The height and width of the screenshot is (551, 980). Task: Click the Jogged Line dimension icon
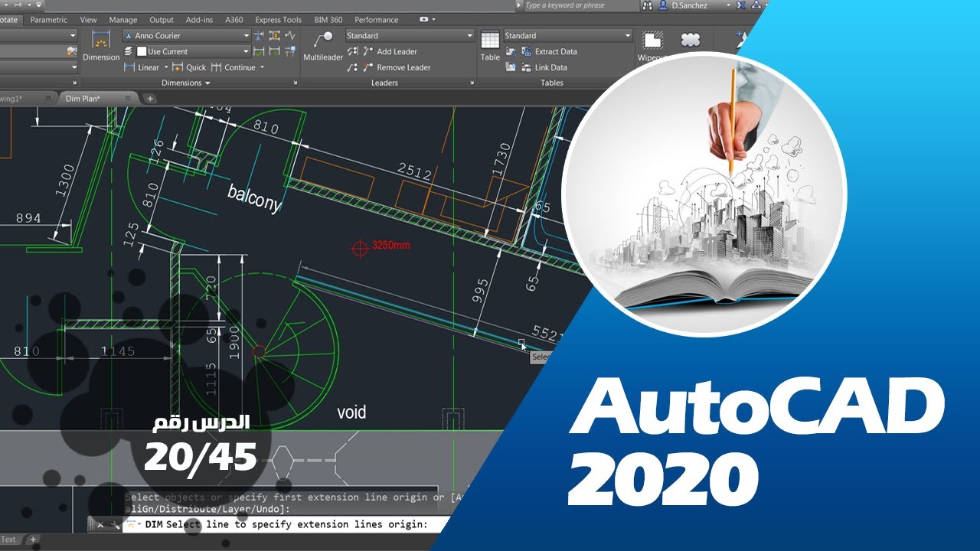289,35
